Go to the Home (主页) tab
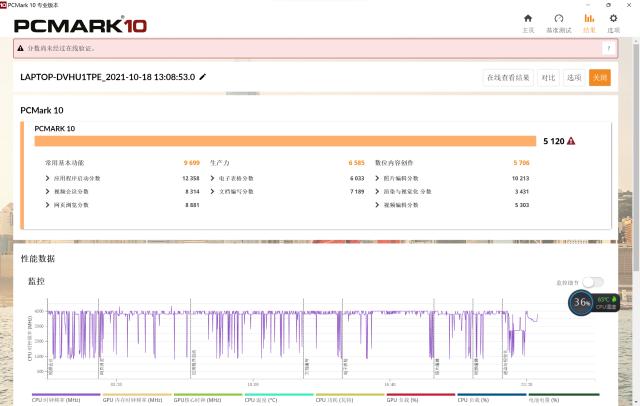The height and width of the screenshot is (406, 640). point(528,23)
